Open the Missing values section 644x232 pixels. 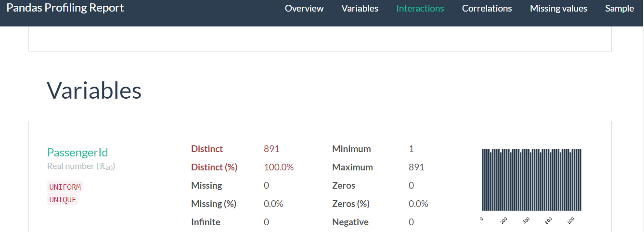[x=558, y=8]
